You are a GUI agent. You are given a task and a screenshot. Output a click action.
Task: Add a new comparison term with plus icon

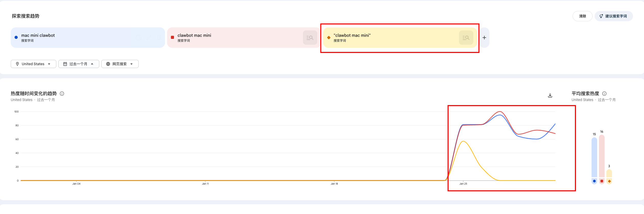(x=484, y=38)
